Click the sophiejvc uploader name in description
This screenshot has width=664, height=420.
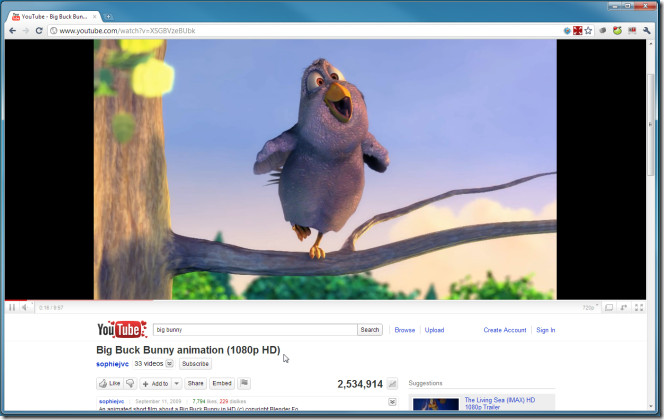pyautogui.click(x=111, y=401)
